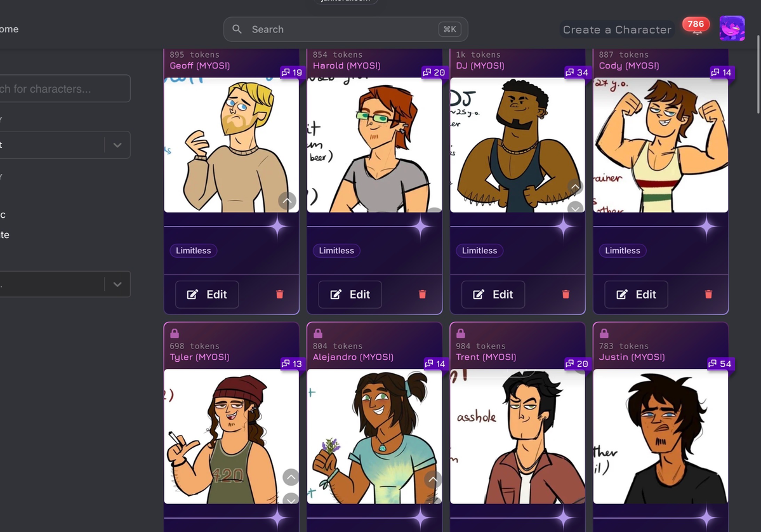Expand the lower sidebar dropdown
This screenshot has height=532, width=761.
(x=117, y=284)
